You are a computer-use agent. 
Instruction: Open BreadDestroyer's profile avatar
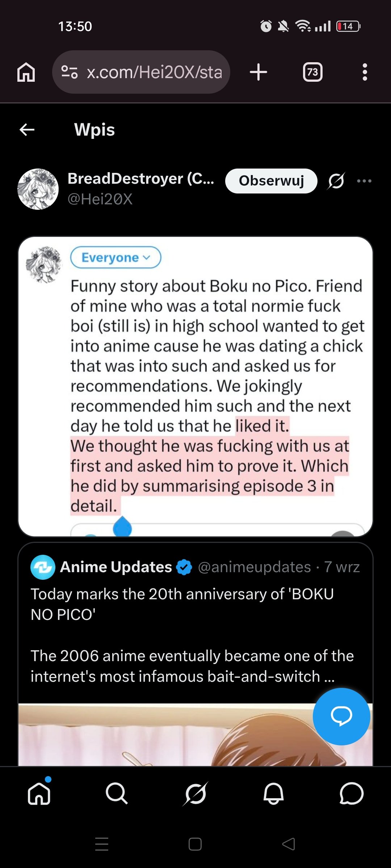[x=38, y=189]
